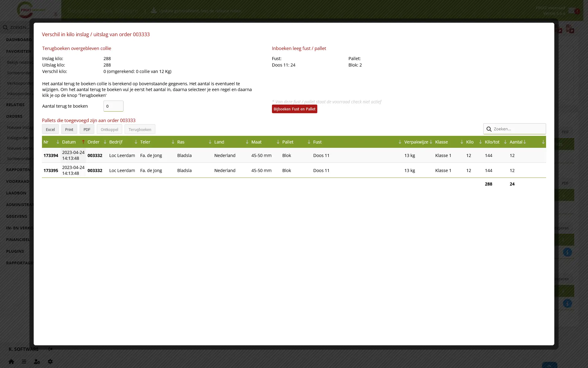Click 'Doos 11: 24' fust text
Image resolution: width=588 pixels, height=368 pixels.
tap(284, 65)
